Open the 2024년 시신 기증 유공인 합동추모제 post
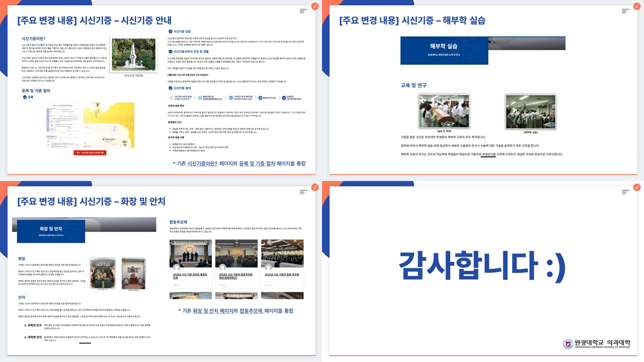The height and width of the screenshot is (362, 644). point(191,275)
